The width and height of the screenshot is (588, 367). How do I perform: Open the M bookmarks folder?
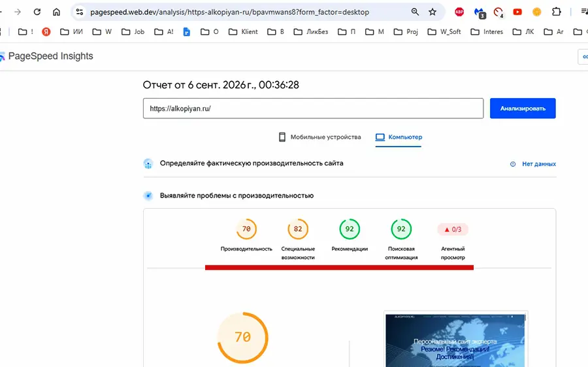click(374, 32)
